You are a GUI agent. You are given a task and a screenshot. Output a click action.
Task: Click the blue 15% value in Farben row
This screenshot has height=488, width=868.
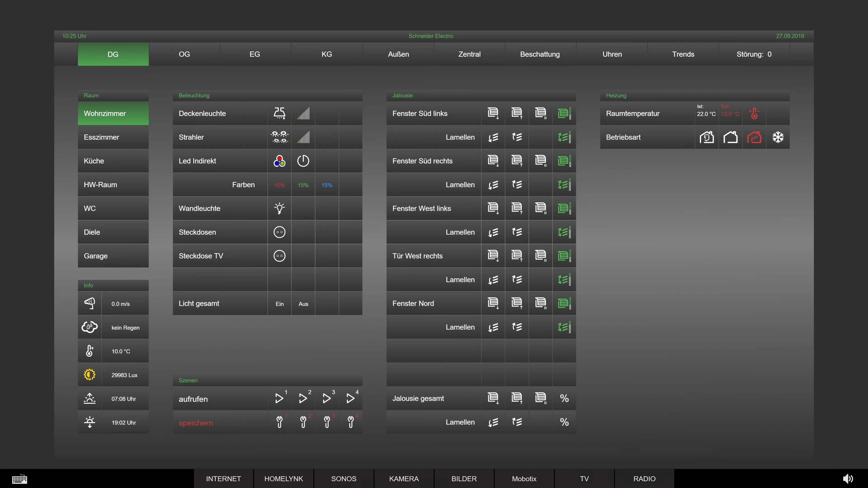pos(326,185)
